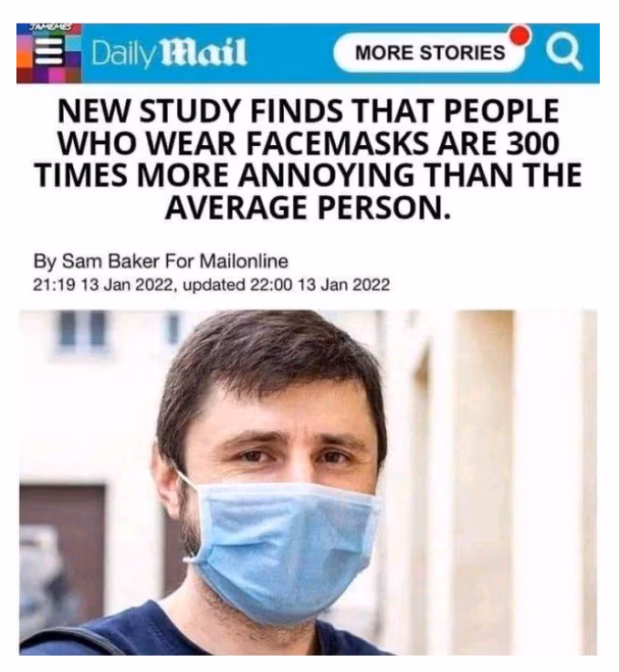
Task: Click the search magnifying glass icon
Action: (x=564, y=54)
